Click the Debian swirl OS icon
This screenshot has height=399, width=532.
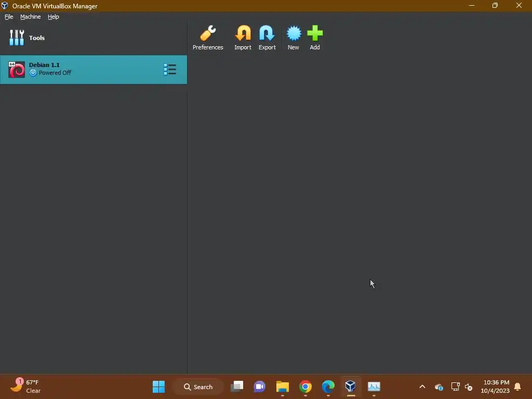17,70
